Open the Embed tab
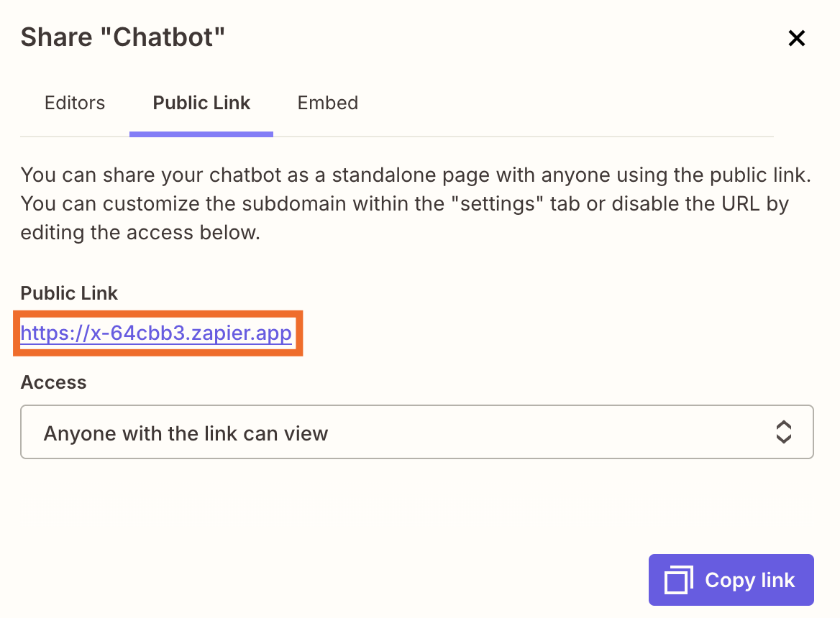This screenshot has width=840, height=618. 327,103
